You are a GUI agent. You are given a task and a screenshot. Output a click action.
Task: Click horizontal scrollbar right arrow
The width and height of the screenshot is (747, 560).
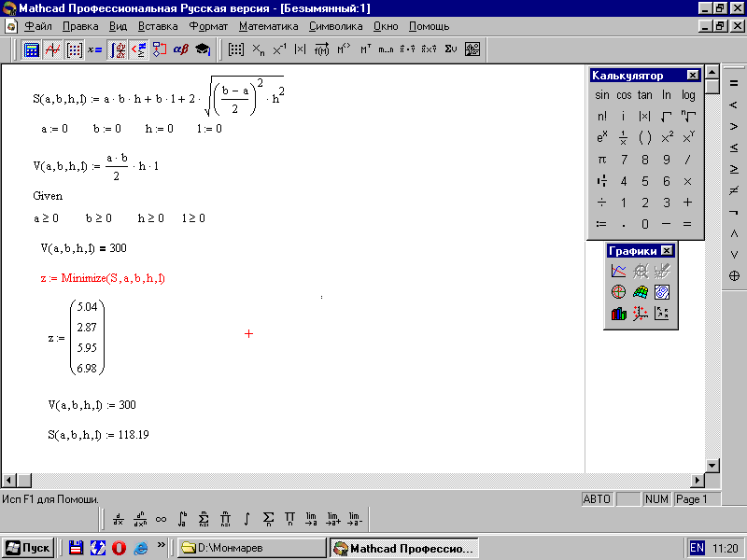click(698, 480)
